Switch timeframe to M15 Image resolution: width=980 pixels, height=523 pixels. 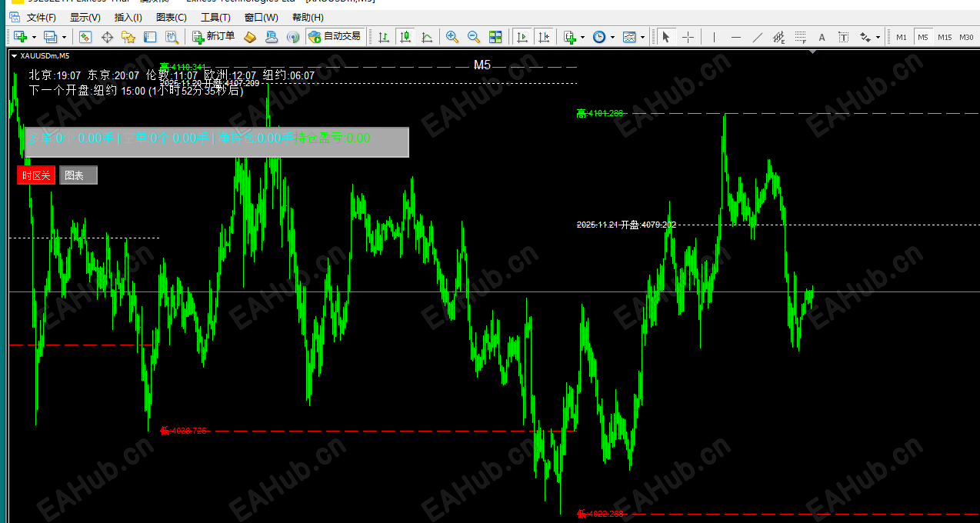tap(945, 36)
